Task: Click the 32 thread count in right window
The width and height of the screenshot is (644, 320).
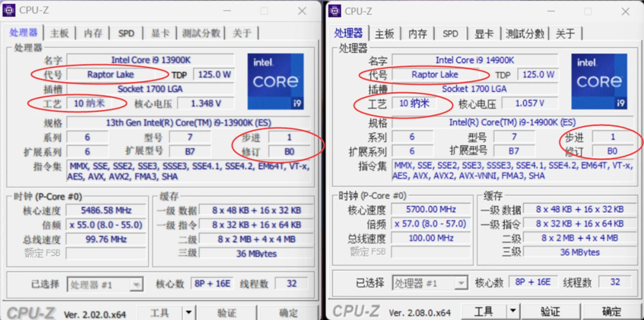Action: click(615, 282)
